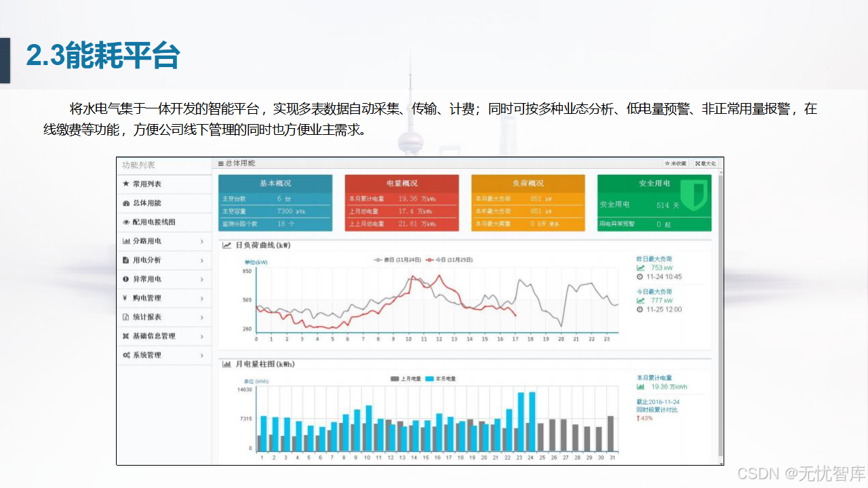Click the red up arrow beside 43%
Image resolution: width=868 pixels, height=488 pixels.
638,418
